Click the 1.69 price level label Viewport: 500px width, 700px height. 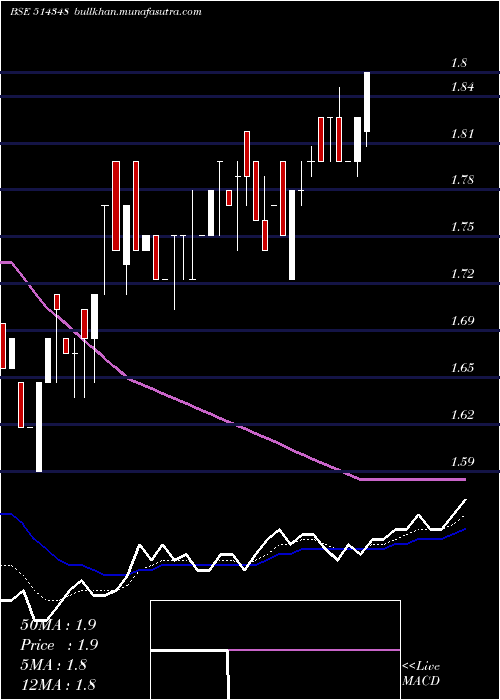462,321
